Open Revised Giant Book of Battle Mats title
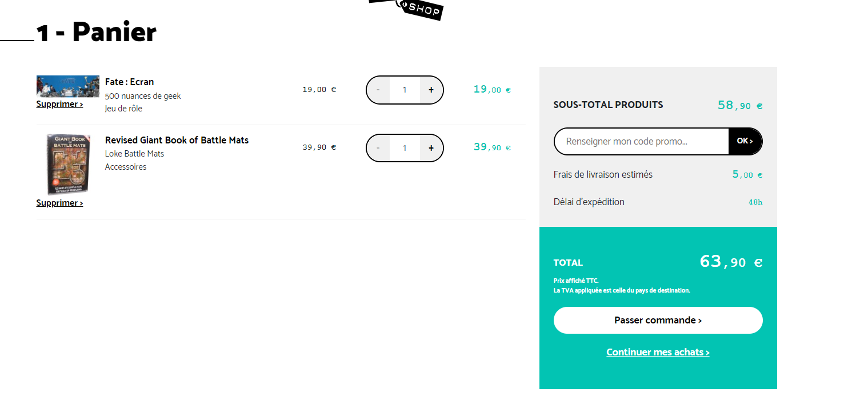The image size is (868, 412). (x=177, y=140)
